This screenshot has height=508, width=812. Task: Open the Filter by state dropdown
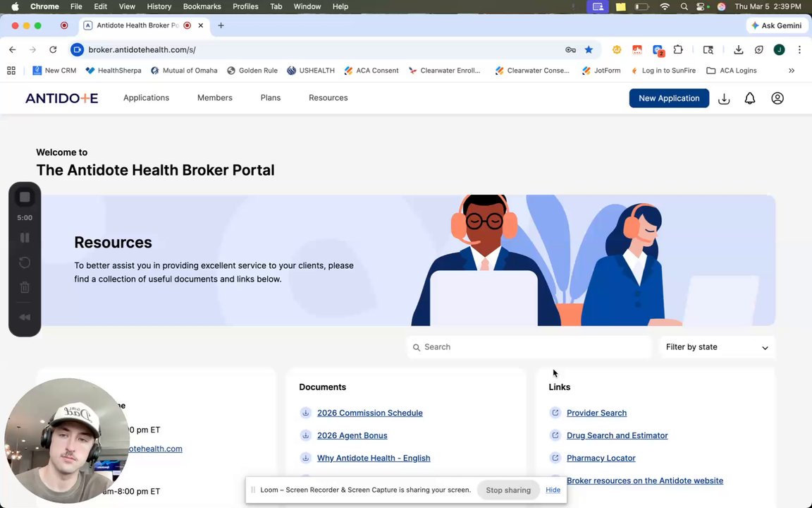[x=717, y=347]
